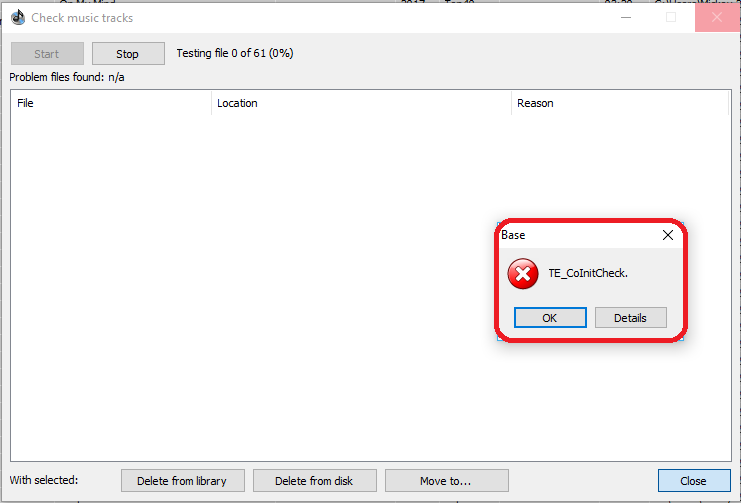741x503 pixels.
Task: Open Details of the TE_CoInitCheck error
Action: [630, 318]
